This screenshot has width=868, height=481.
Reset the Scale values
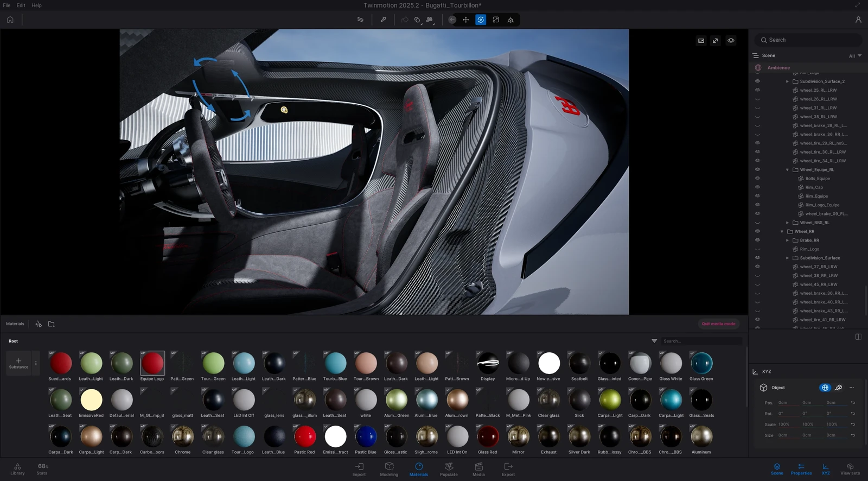click(x=853, y=425)
